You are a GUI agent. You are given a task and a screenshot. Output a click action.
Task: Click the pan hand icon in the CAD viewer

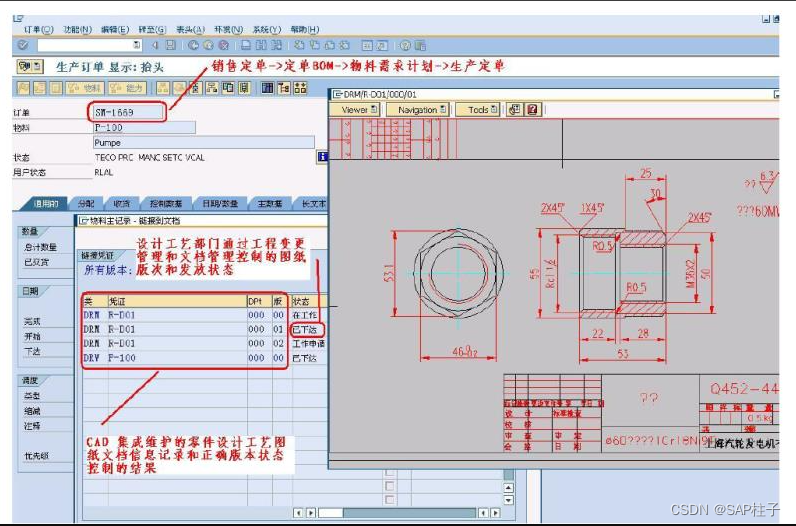click(514, 109)
